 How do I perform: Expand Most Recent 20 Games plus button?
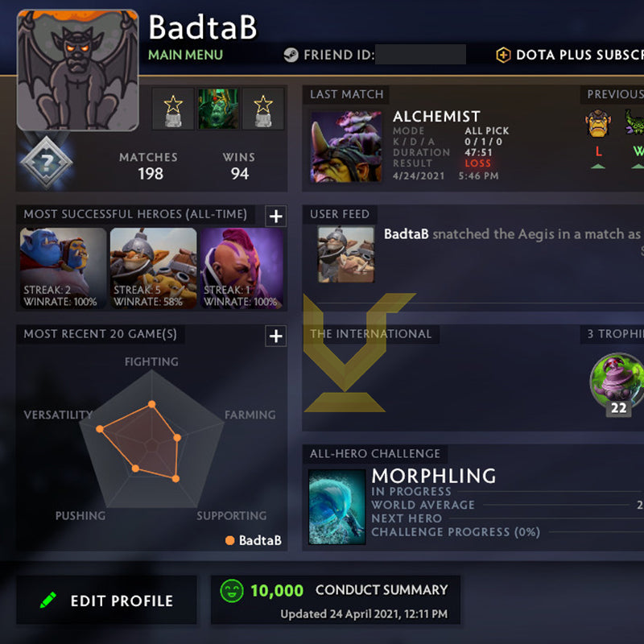pos(275,336)
